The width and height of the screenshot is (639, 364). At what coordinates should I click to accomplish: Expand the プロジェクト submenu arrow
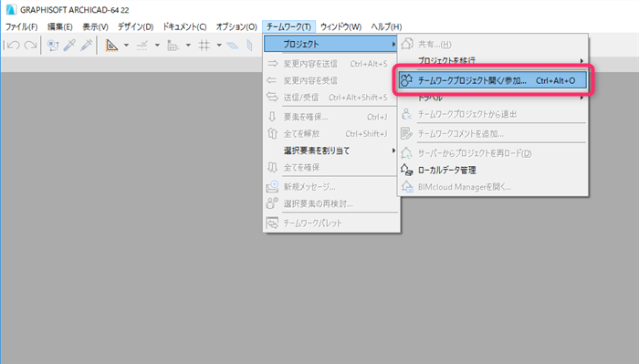point(393,44)
